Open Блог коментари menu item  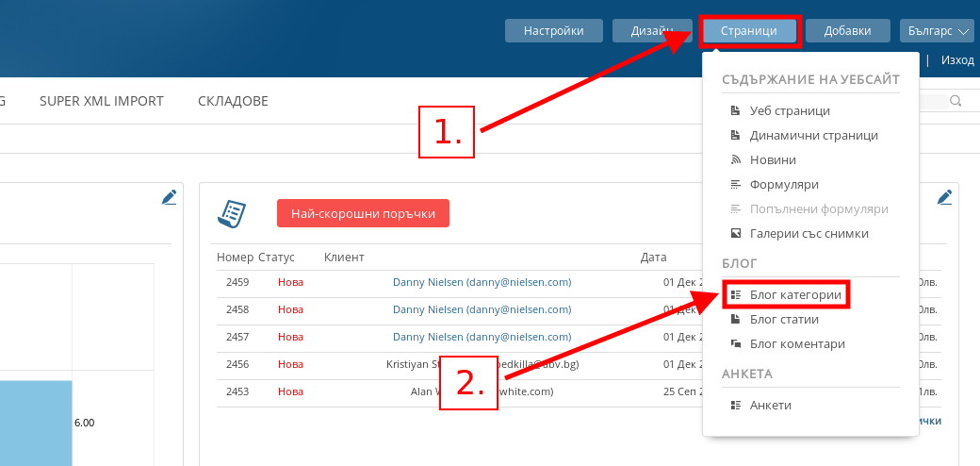[x=797, y=344]
